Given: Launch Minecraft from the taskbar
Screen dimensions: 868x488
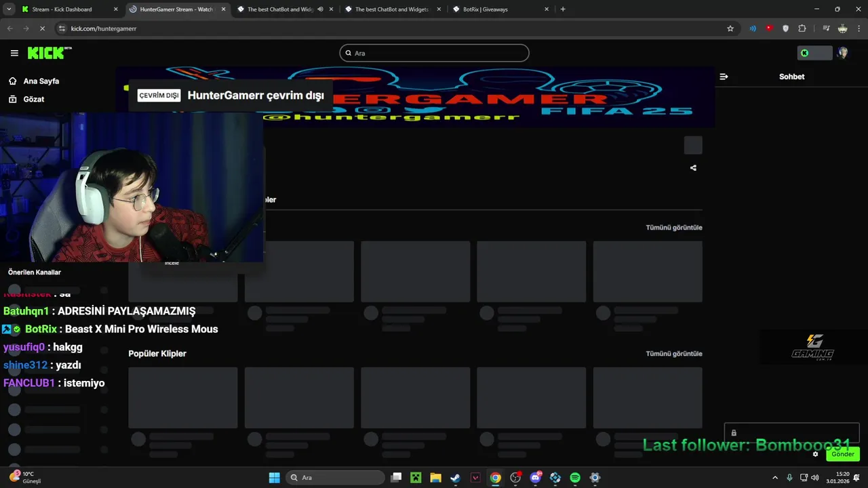Looking at the screenshot, I should [416, 478].
